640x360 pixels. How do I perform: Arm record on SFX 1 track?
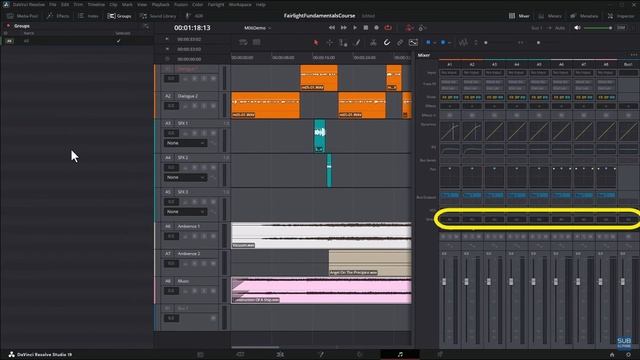point(195,133)
